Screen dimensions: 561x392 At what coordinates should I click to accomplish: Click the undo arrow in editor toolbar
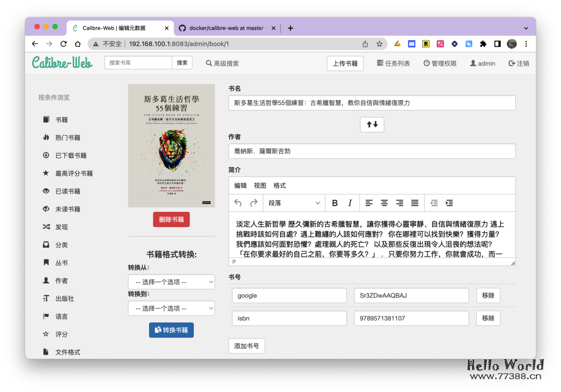click(238, 203)
